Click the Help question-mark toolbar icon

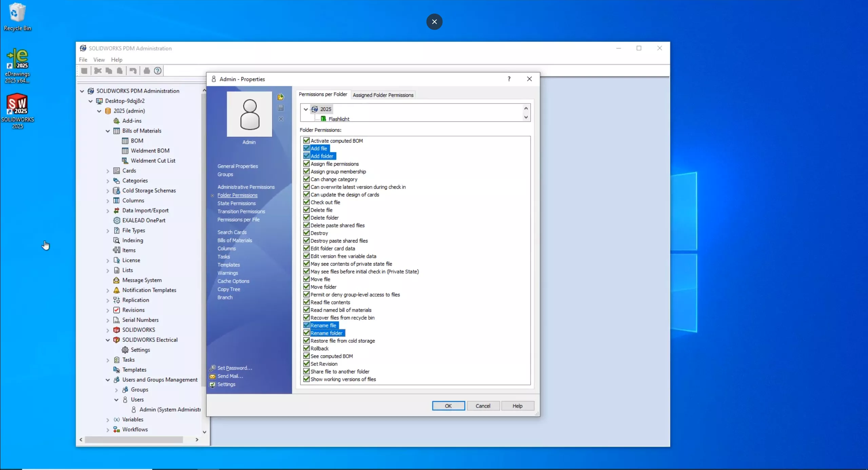click(x=157, y=71)
